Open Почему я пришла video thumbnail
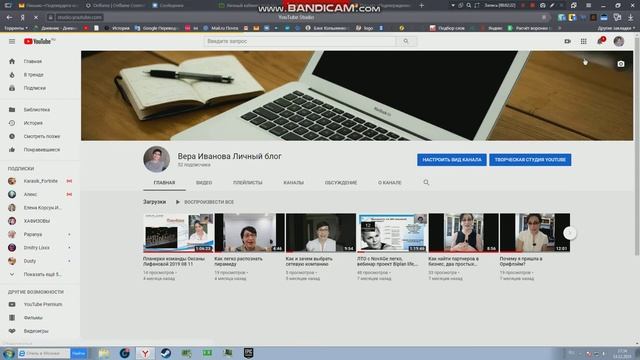The height and width of the screenshot is (360, 640). [535, 233]
